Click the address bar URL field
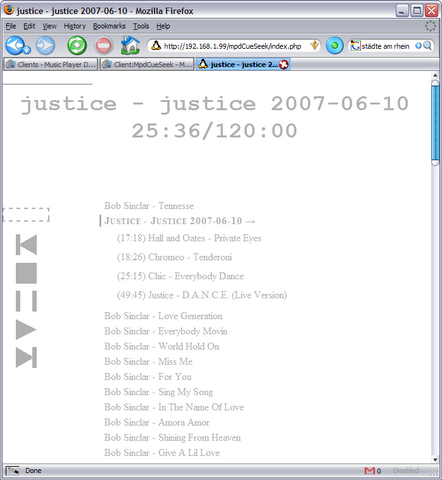 pos(233,46)
